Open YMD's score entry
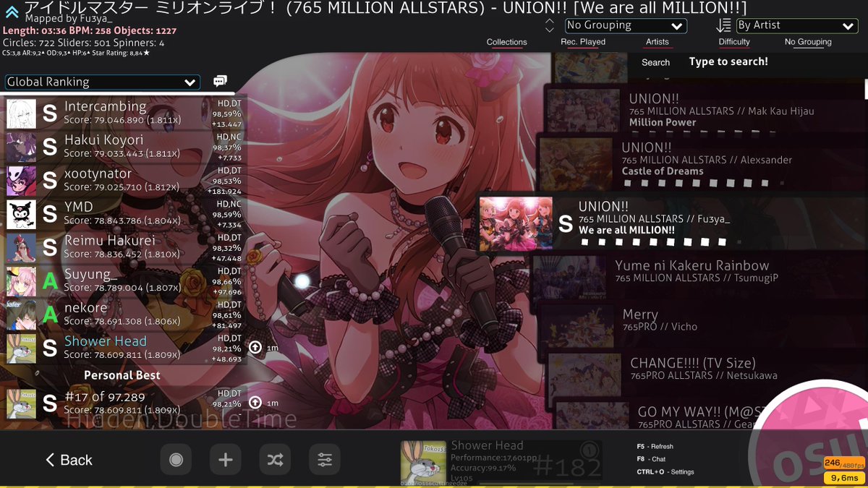The height and width of the screenshot is (488, 868). pos(124,215)
